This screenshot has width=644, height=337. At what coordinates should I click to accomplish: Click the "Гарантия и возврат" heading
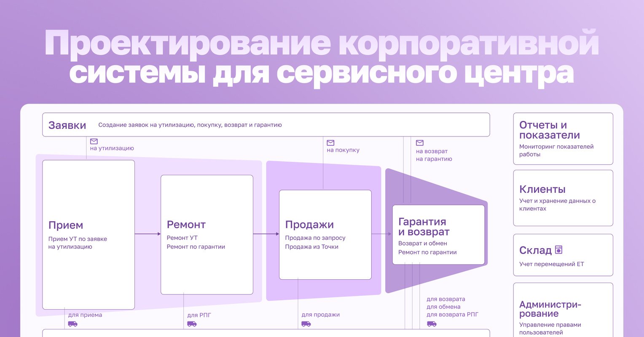click(x=424, y=227)
